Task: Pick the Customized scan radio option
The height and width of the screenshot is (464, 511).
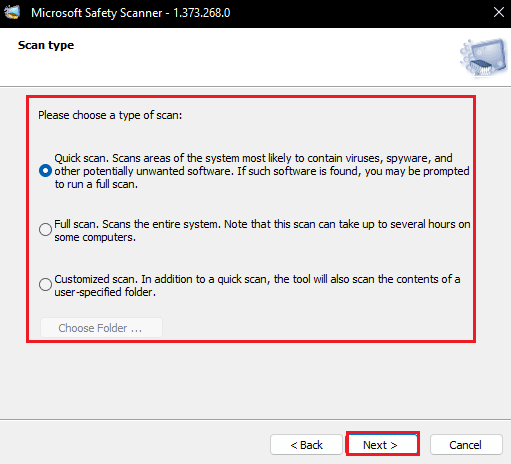Action: click(x=45, y=284)
